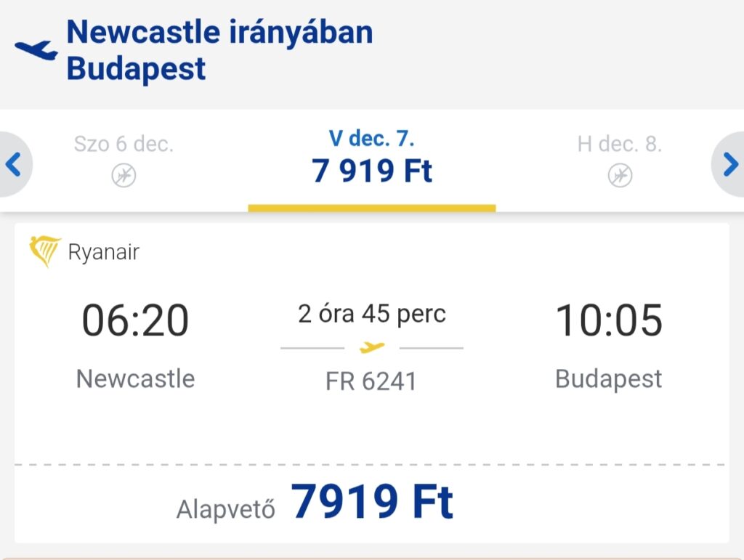The height and width of the screenshot is (560, 744).
Task: Click the blue airplane icon beside the route title
Action: [36, 50]
